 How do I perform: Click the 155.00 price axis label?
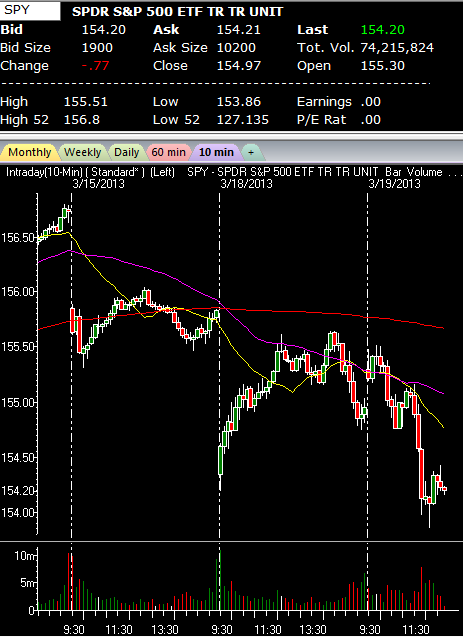(x=18, y=403)
